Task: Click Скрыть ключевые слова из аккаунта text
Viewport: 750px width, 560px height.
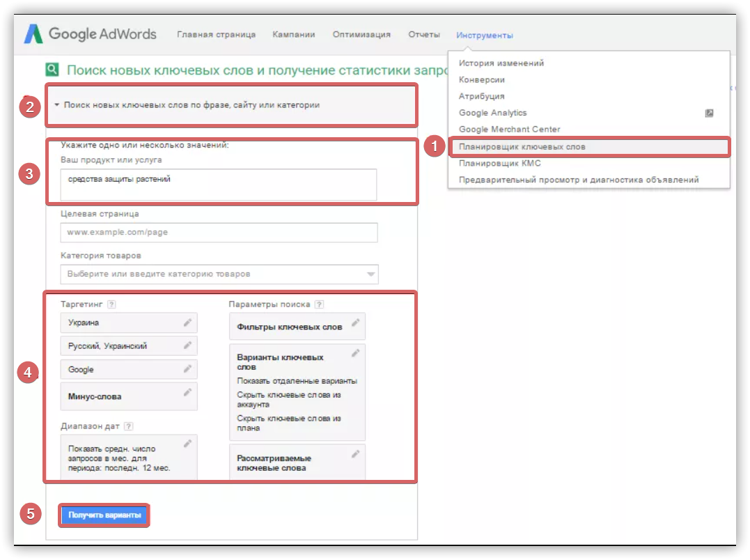Action: (x=289, y=400)
